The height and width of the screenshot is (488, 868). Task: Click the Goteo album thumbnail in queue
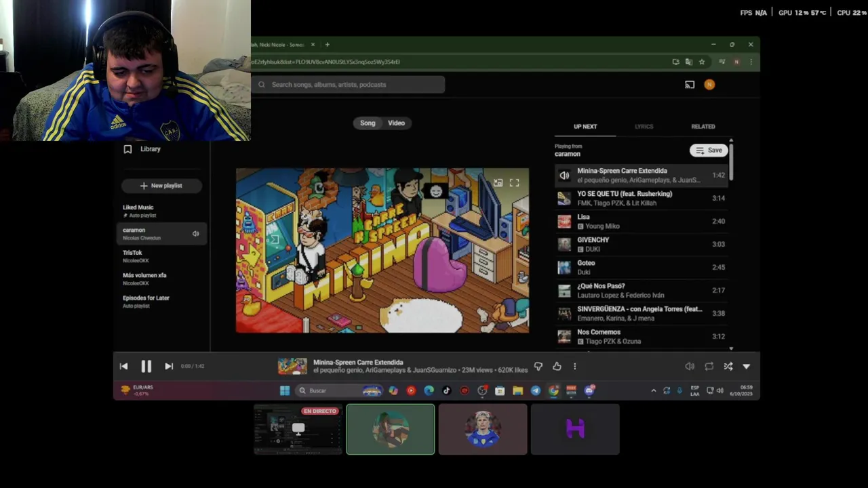pos(564,268)
